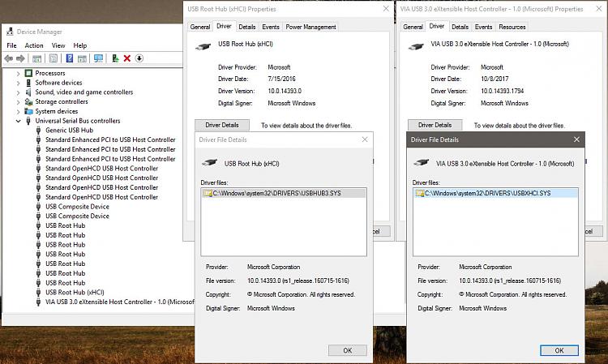Click the blue Help question mark icon
Viewport: 608px width, 364px height.
click(70, 58)
